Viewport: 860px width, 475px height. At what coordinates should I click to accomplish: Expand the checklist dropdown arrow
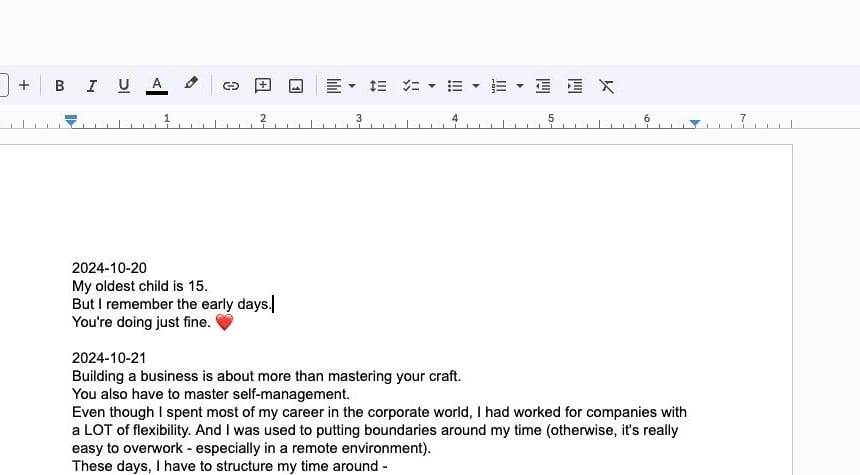click(x=432, y=86)
